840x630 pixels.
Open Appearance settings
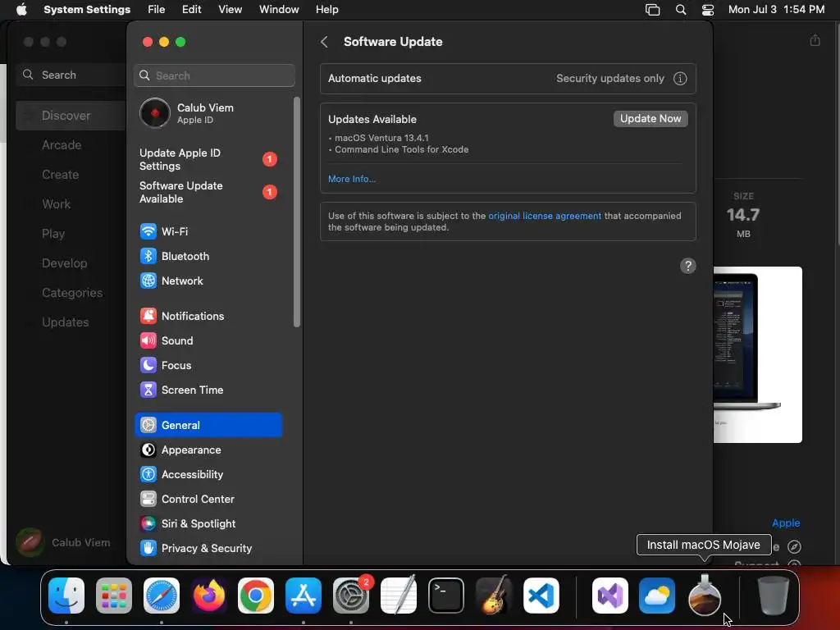click(208, 450)
